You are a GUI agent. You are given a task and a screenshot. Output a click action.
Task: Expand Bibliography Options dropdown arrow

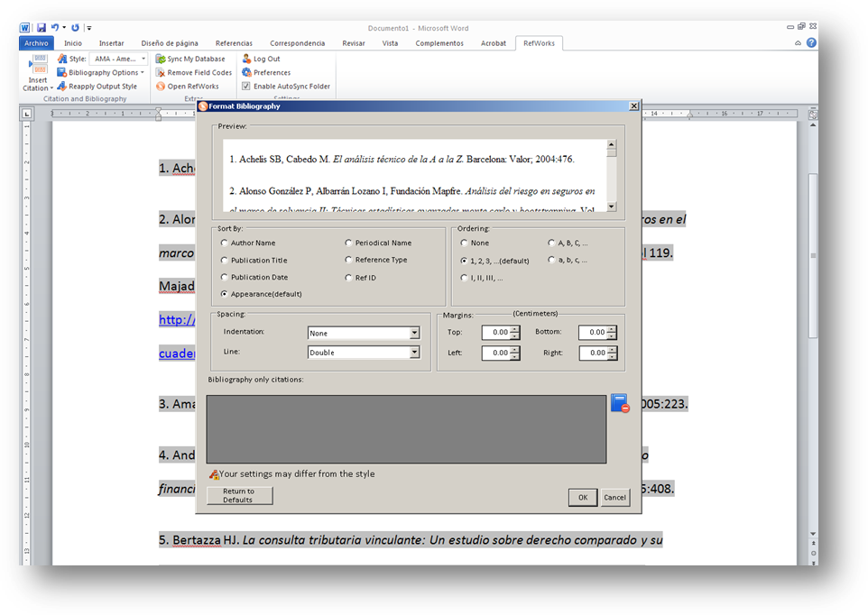click(x=143, y=72)
